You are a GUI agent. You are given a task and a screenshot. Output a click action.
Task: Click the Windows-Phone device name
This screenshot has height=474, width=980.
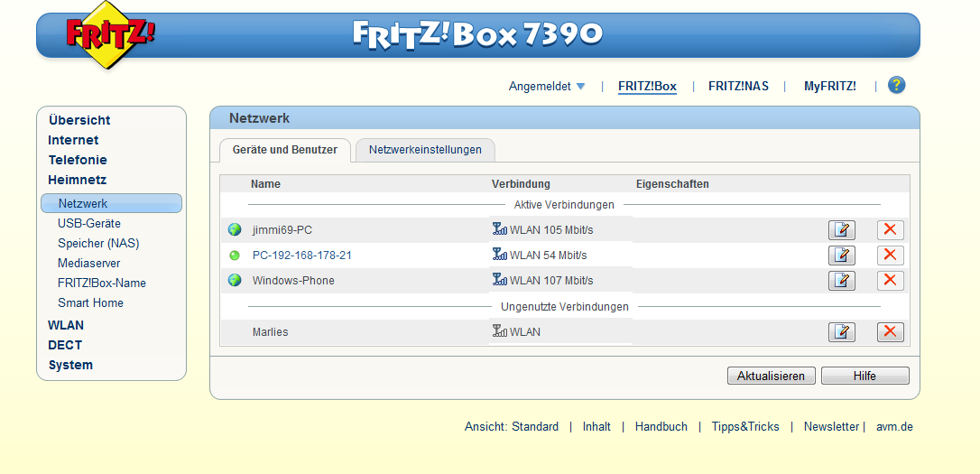tap(293, 281)
